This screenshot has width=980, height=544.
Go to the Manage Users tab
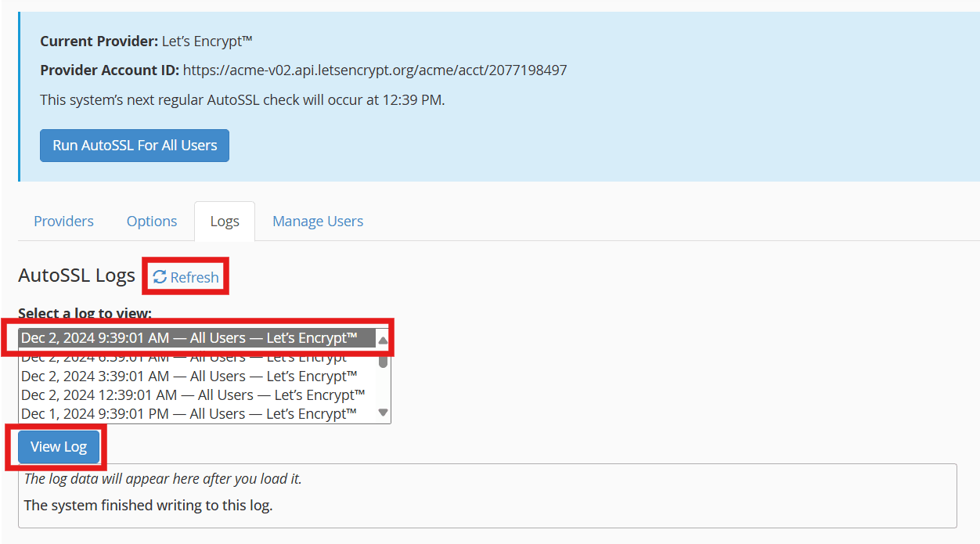(318, 222)
